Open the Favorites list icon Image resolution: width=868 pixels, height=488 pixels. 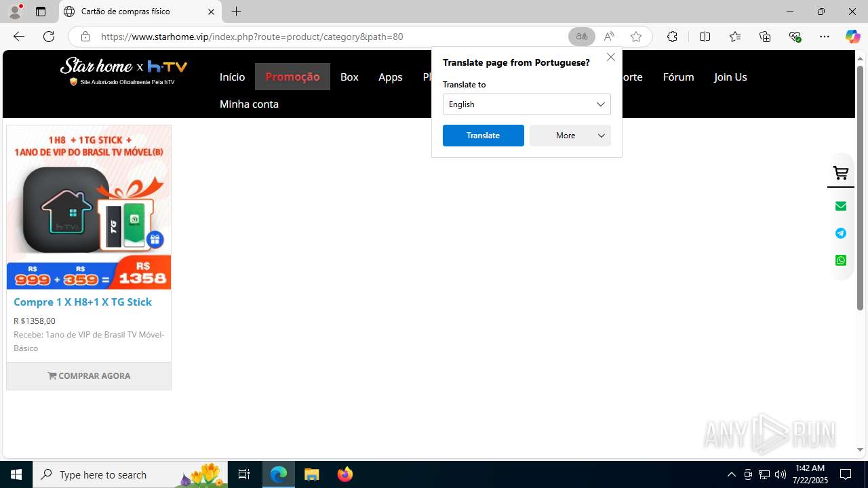(x=735, y=37)
